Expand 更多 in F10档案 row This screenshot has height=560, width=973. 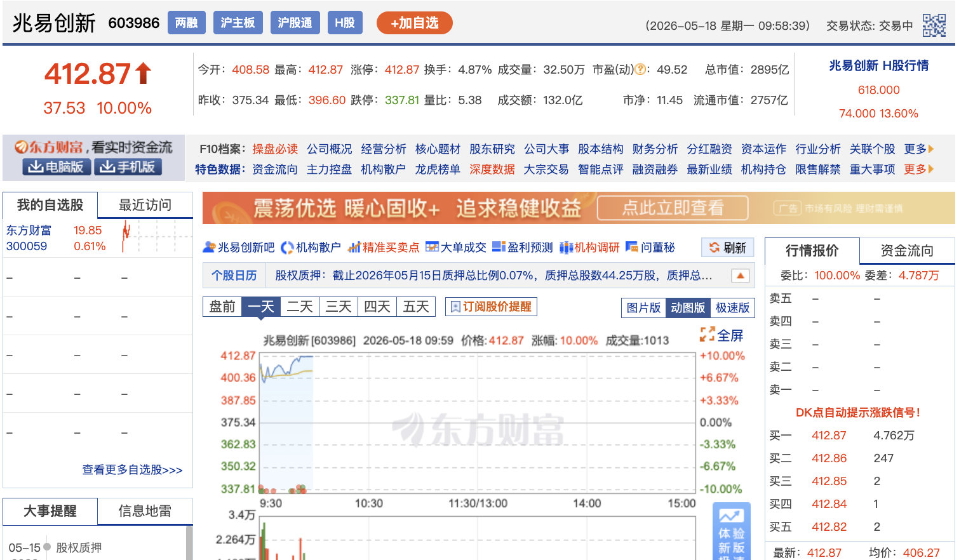click(x=919, y=149)
